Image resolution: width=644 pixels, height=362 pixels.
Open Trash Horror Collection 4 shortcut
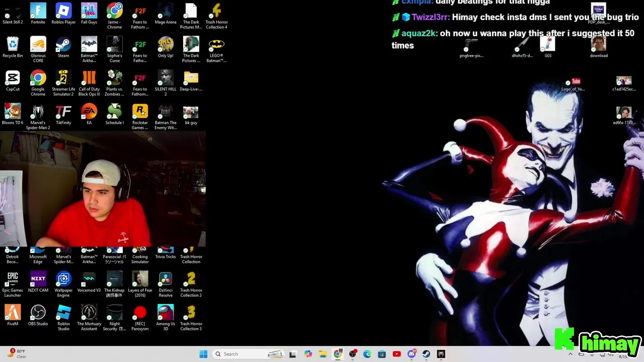[x=216, y=17]
